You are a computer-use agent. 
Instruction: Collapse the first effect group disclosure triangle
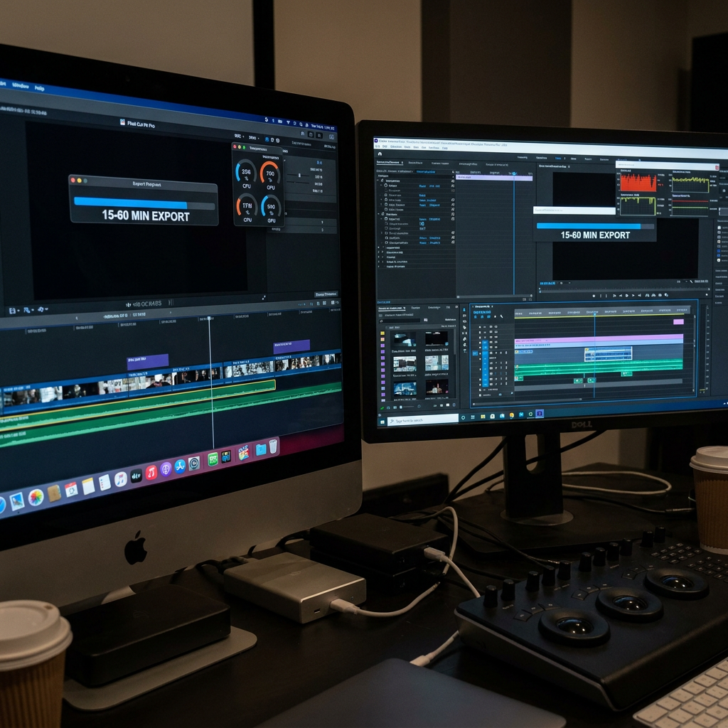[378, 180]
